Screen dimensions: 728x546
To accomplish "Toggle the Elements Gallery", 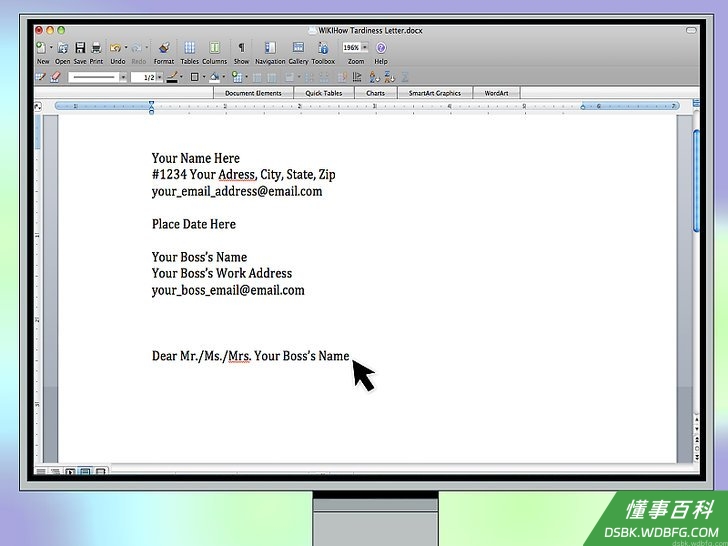I will pos(298,47).
